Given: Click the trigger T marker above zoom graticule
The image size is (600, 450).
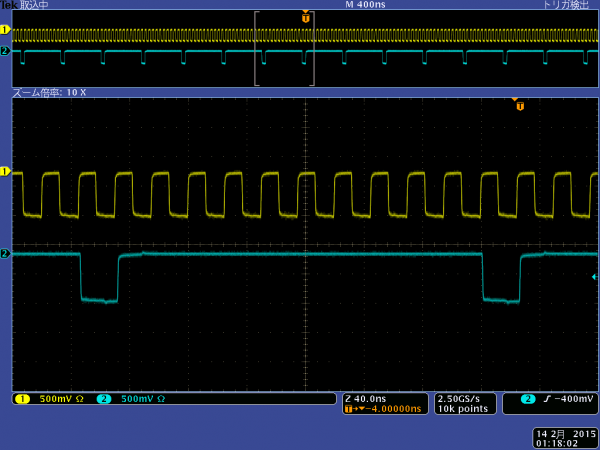Looking at the screenshot, I should (x=520, y=104).
